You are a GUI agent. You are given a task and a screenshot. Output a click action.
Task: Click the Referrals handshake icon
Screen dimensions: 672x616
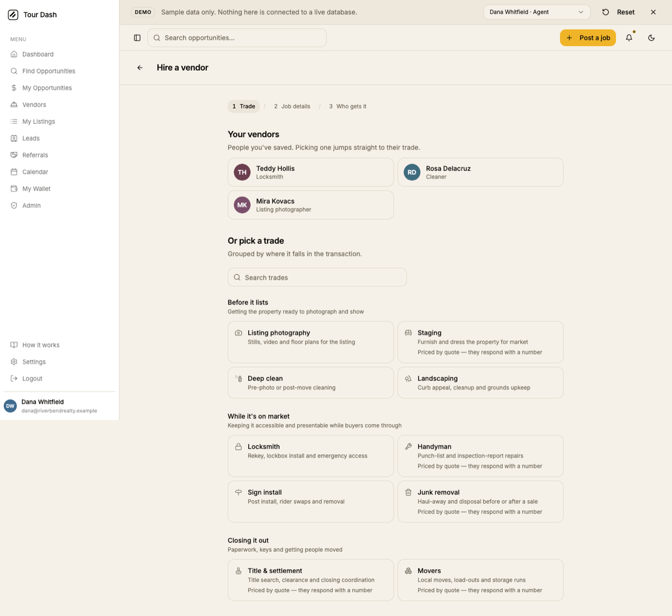[x=14, y=155]
